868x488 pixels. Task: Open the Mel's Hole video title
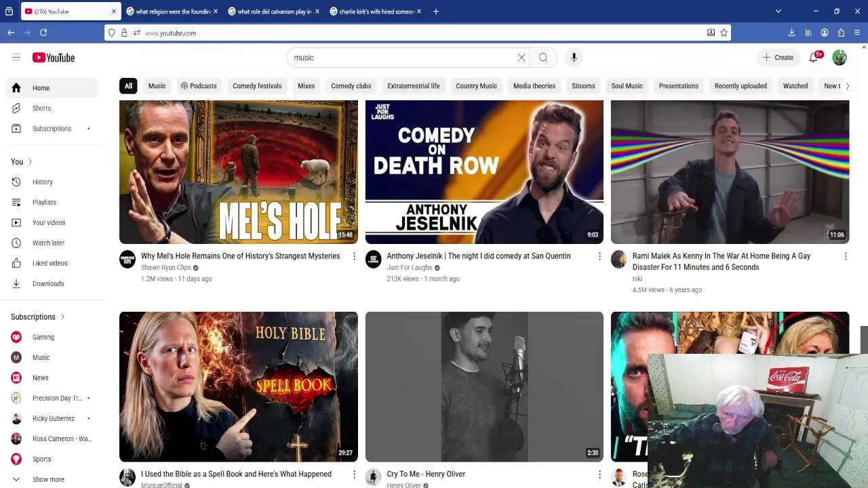(240, 256)
